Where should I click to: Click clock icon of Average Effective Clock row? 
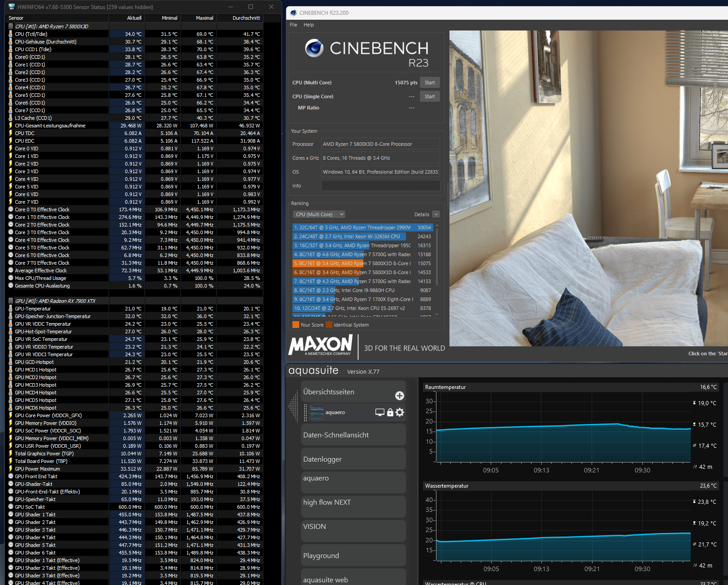[x=11, y=271]
